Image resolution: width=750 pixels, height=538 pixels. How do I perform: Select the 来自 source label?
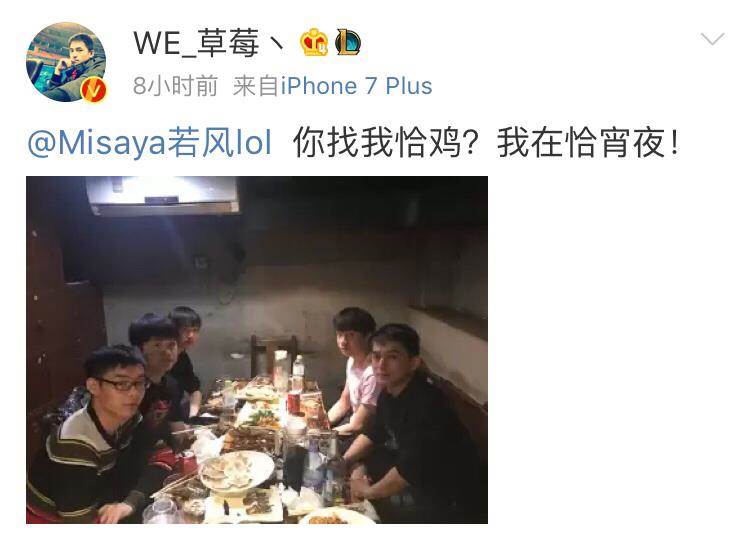click(x=256, y=86)
